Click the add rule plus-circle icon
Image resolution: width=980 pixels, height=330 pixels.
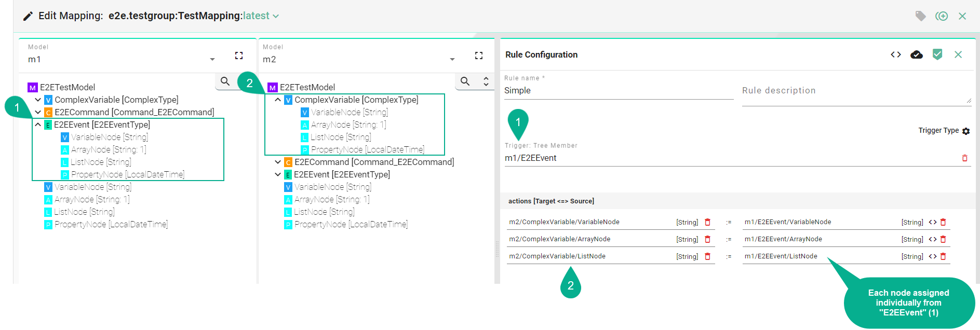coord(942,16)
